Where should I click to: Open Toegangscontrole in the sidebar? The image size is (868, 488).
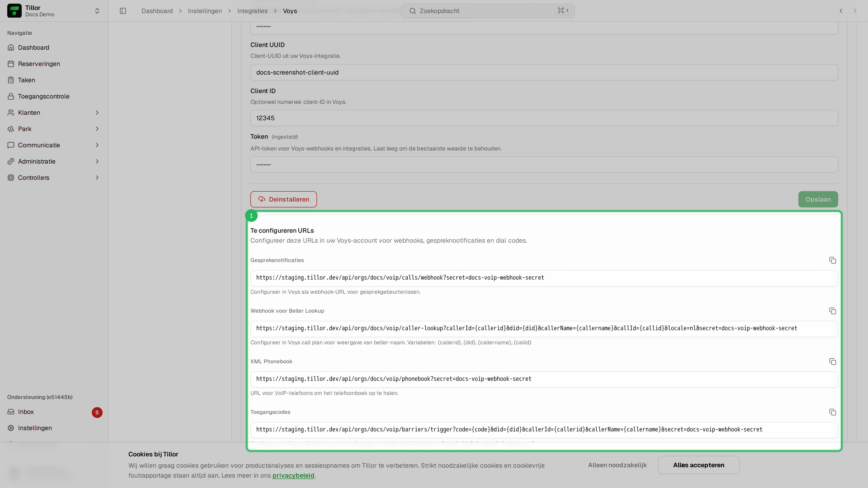pyautogui.click(x=54, y=96)
